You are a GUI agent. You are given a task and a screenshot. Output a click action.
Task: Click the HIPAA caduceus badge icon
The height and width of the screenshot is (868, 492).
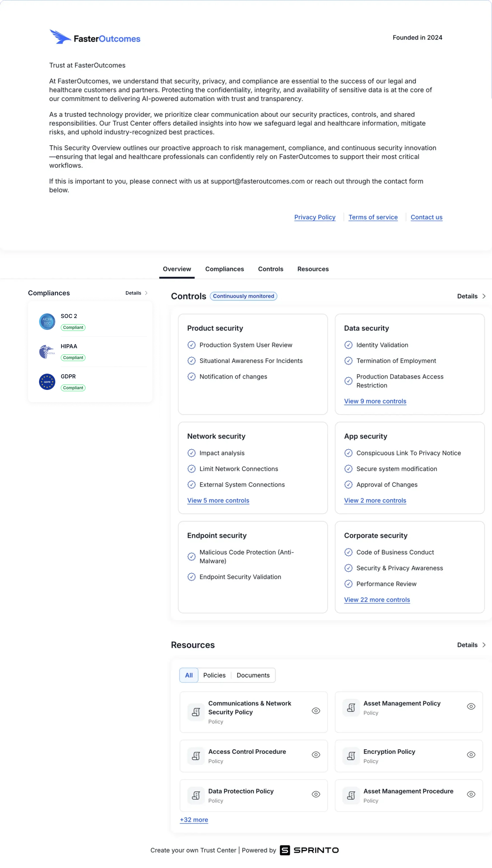pos(47,352)
